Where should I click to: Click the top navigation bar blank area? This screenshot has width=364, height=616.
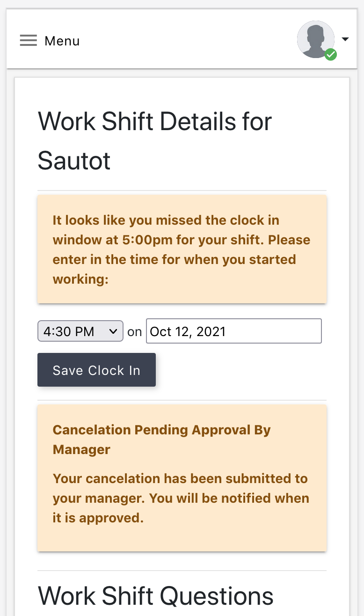point(187,40)
